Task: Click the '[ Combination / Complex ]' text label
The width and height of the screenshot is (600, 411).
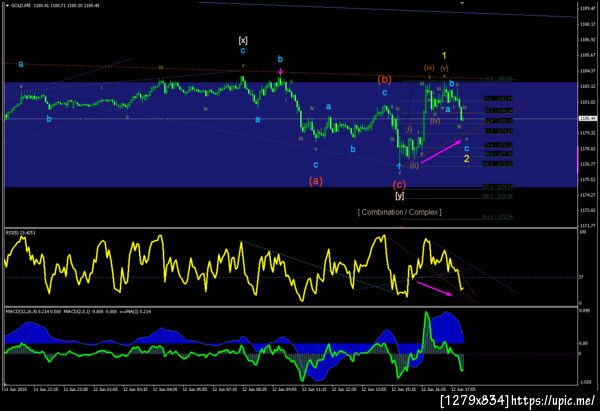Action: click(x=399, y=212)
